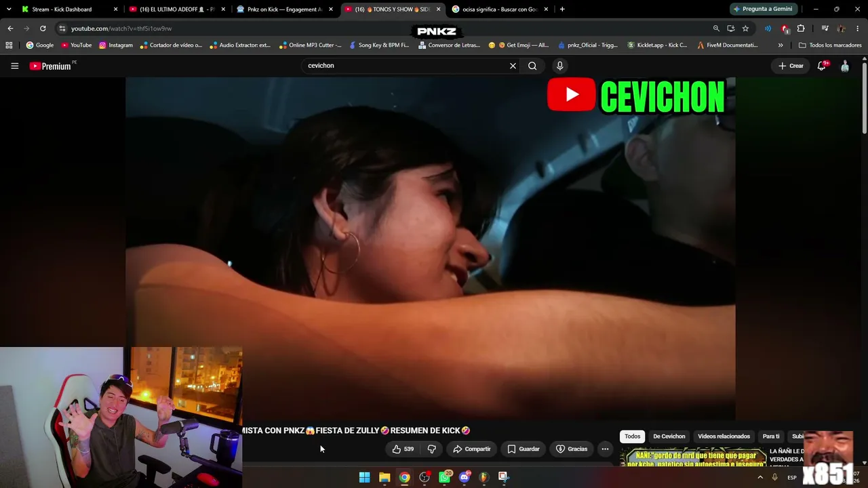Image resolution: width=868 pixels, height=488 pixels.
Task: Open the Cortador de video bookmark
Action: coord(172,45)
